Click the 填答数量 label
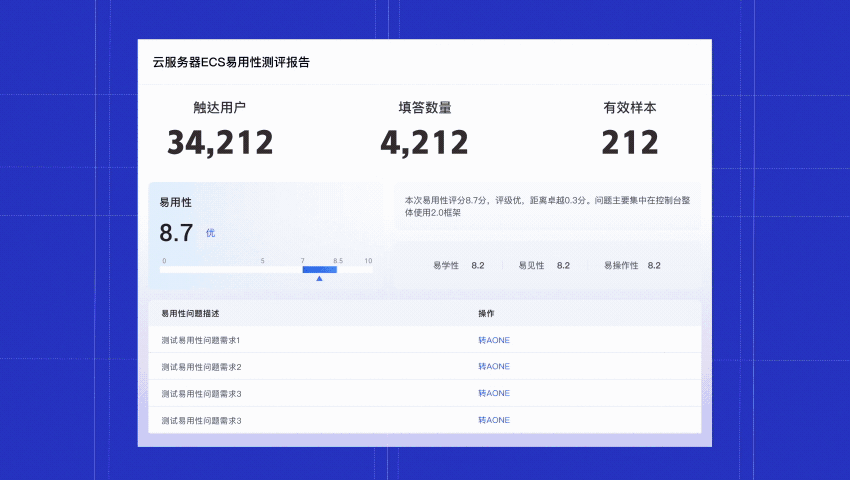The image size is (850, 480). click(425, 107)
